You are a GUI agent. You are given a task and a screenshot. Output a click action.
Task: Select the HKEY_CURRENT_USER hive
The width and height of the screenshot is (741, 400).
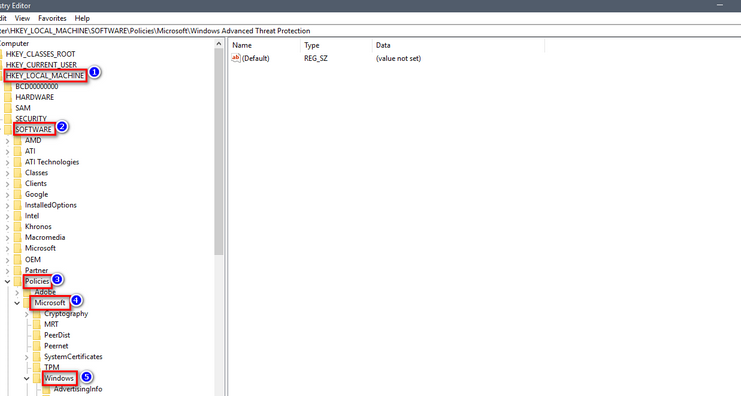41,65
